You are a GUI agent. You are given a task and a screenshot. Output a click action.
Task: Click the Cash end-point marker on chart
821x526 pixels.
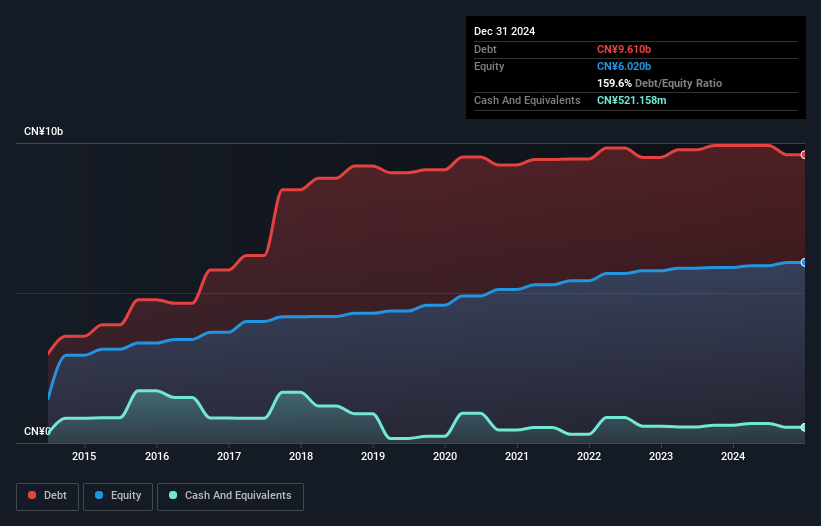click(x=804, y=428)
